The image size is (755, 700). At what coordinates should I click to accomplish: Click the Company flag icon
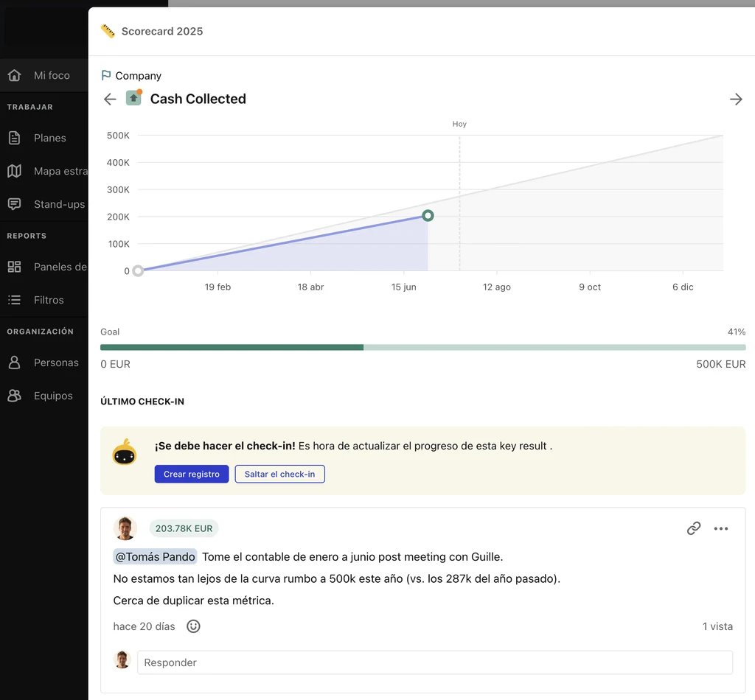pyautogui.click(x=106, y=76)
